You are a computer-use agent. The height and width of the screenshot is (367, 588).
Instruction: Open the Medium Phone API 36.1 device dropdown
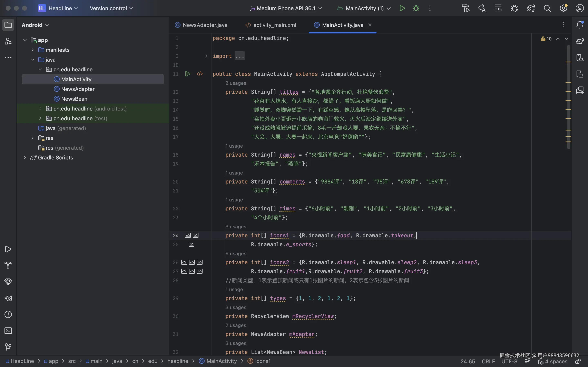pos(286,8)
